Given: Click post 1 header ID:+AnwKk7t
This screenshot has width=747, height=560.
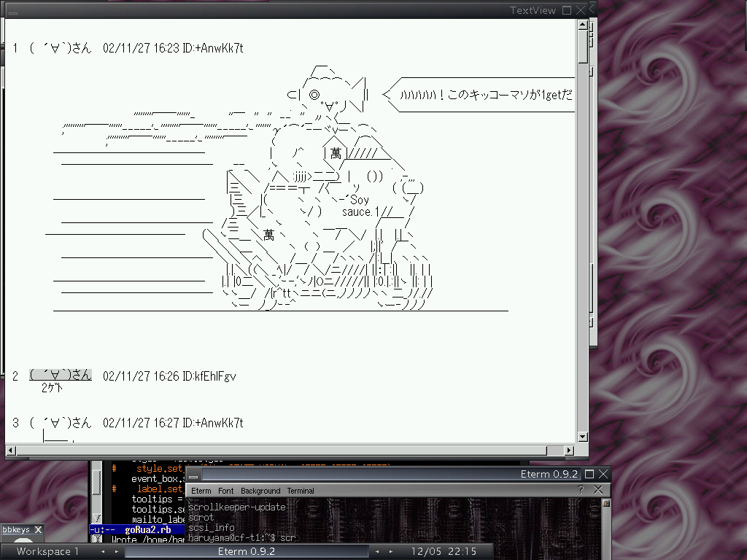Looking at the screenshot, I should coord(213,48).
